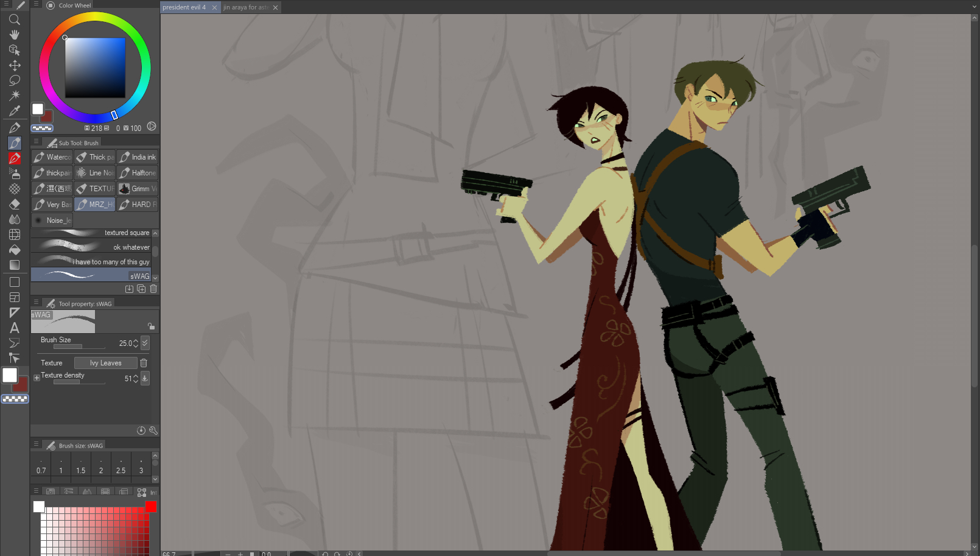Viewport: 980px width, 556px height.
Task: Select the Zoom magnifier tool
Action: [x=15, y=19]
